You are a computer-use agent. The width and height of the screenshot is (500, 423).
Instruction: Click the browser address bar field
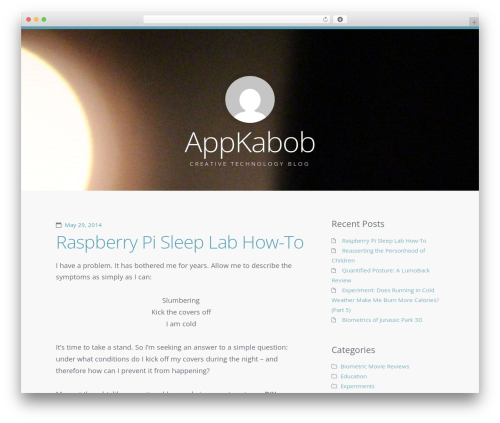pos(236,19)
